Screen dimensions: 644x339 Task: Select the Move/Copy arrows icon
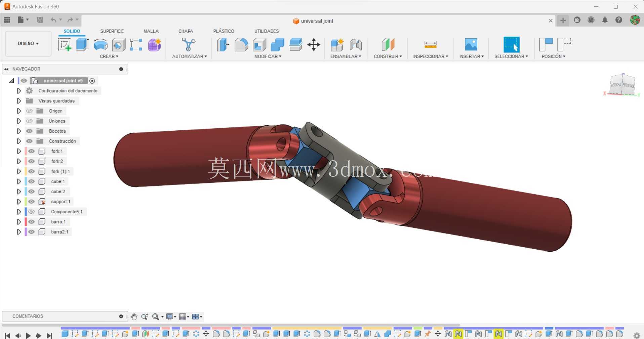[314, 45]
